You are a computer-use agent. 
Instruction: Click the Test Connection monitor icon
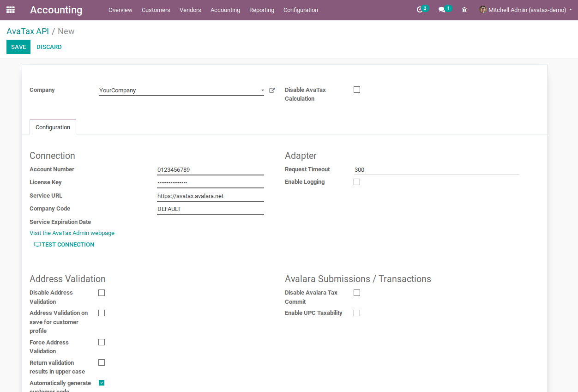pos(37,245)
